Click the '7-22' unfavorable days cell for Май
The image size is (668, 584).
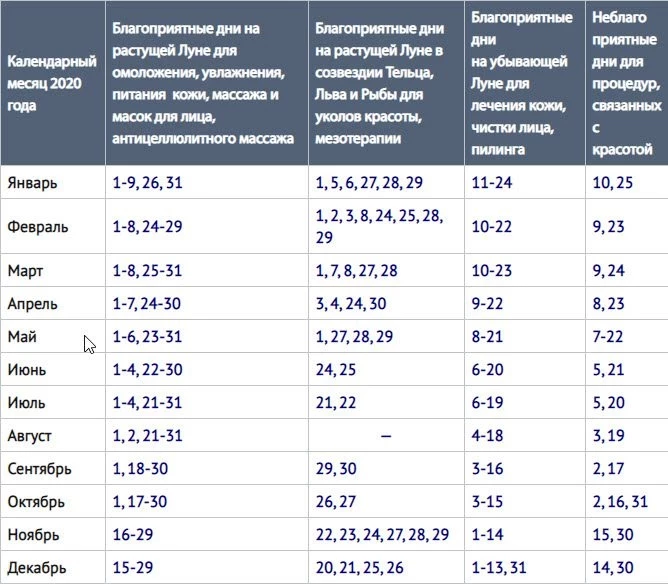(x=610, y=335)
